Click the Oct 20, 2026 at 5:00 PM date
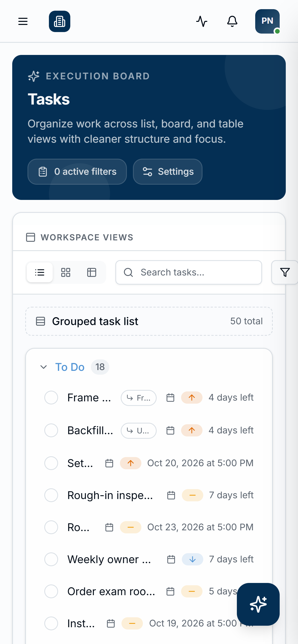Image resolution: width=298 pixels, height=644 pixels. [x=200, y=463]
